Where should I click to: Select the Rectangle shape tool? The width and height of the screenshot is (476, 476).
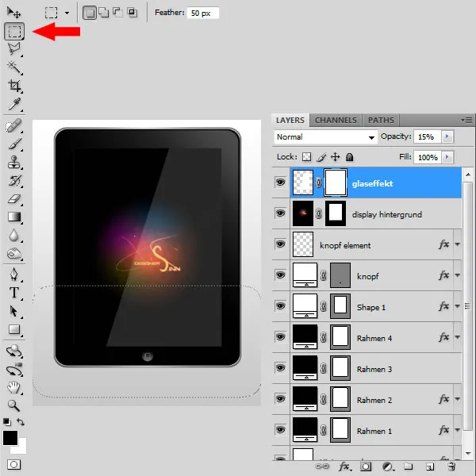(x=14, y=329)
